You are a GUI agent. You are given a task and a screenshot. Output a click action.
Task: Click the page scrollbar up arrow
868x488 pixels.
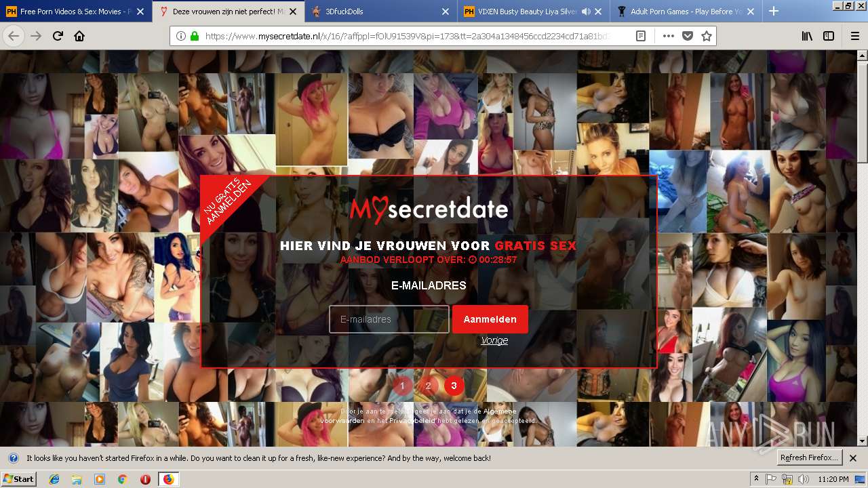click(862, 56)
